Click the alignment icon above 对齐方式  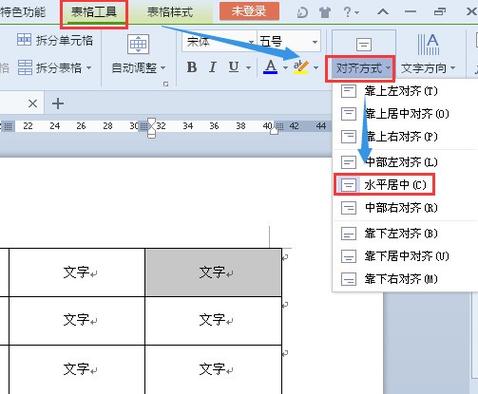click(363, 45)
